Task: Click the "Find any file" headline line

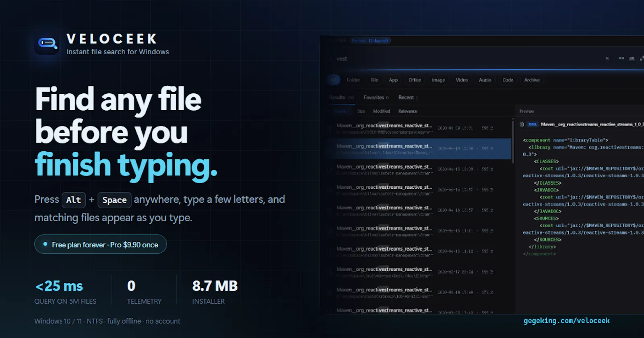Action: [118, 100]
